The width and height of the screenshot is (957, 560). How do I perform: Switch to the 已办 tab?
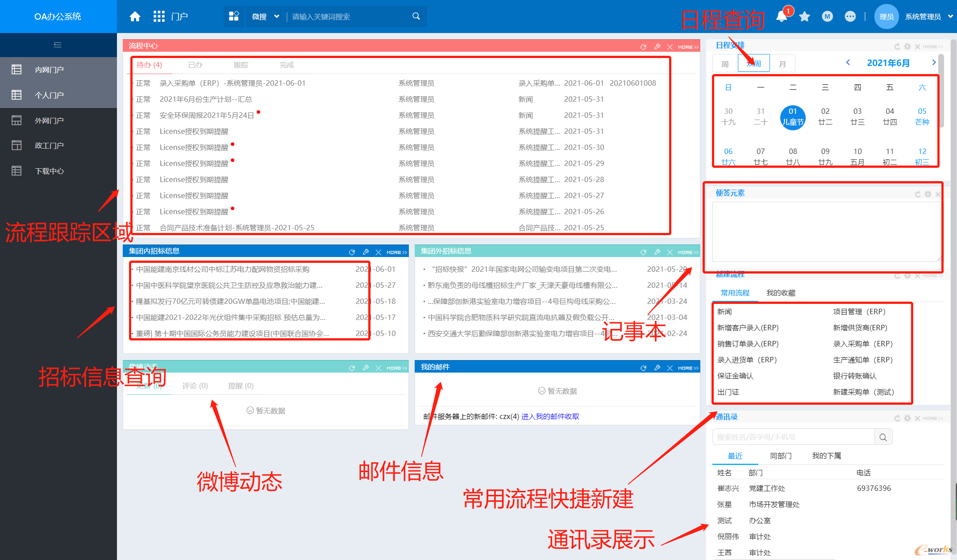tap(195, 65)
